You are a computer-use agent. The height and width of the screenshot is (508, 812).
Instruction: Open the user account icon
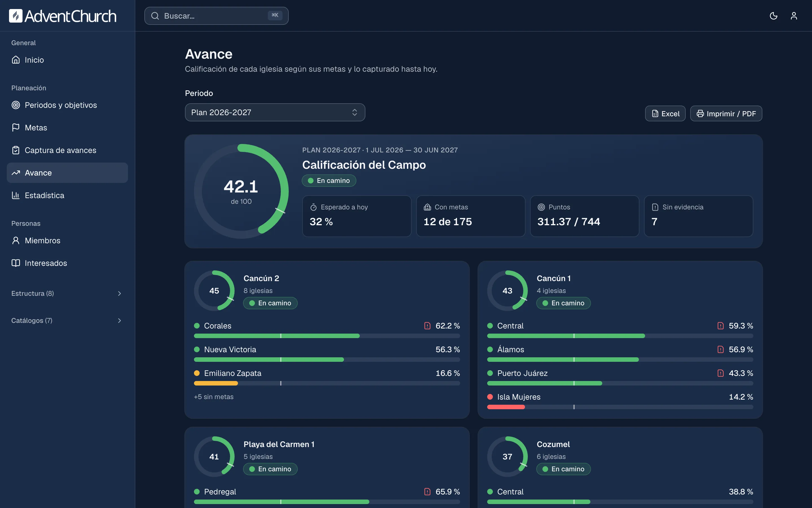tap(794, 16)
